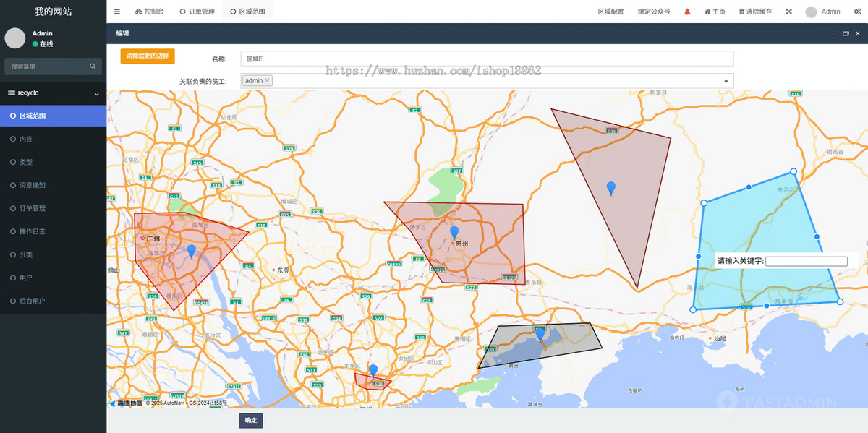
Task: Remove the admin tag with its x
Action: [268, 80]
